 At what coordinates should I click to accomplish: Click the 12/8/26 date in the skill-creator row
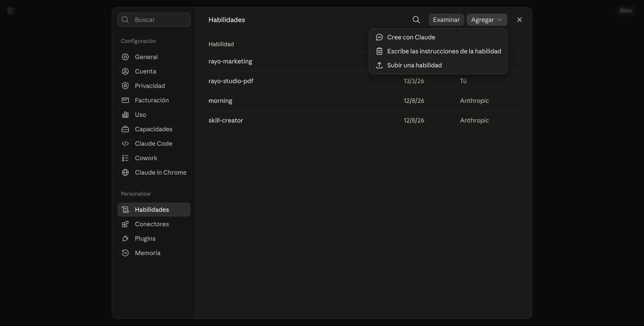pos(414,120)
